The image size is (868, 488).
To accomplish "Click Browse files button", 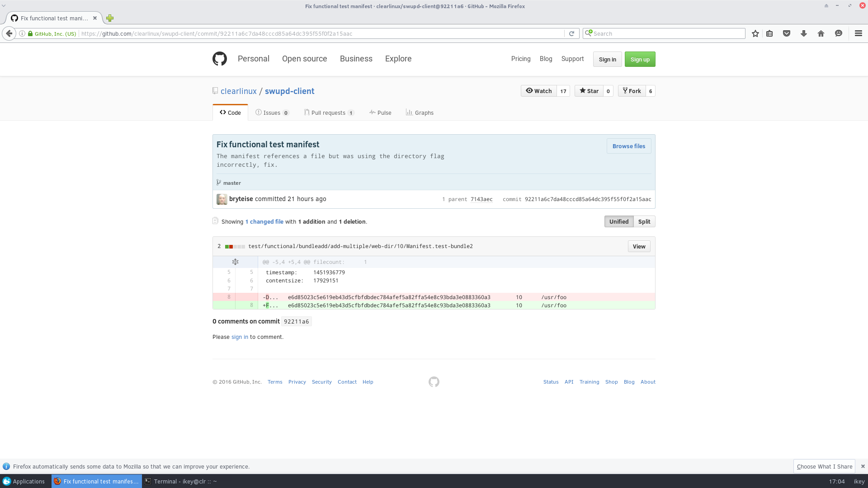I will coord(629,146).
